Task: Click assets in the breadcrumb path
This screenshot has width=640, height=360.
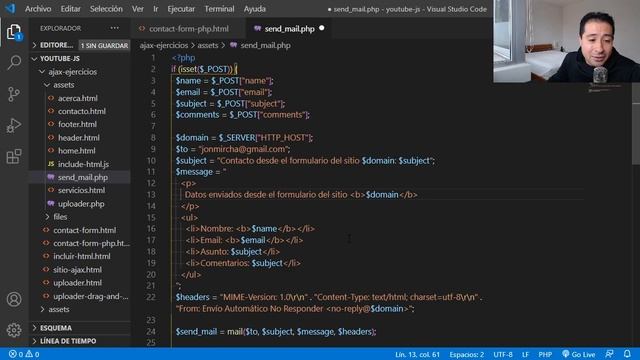Action: coord(208,45)
